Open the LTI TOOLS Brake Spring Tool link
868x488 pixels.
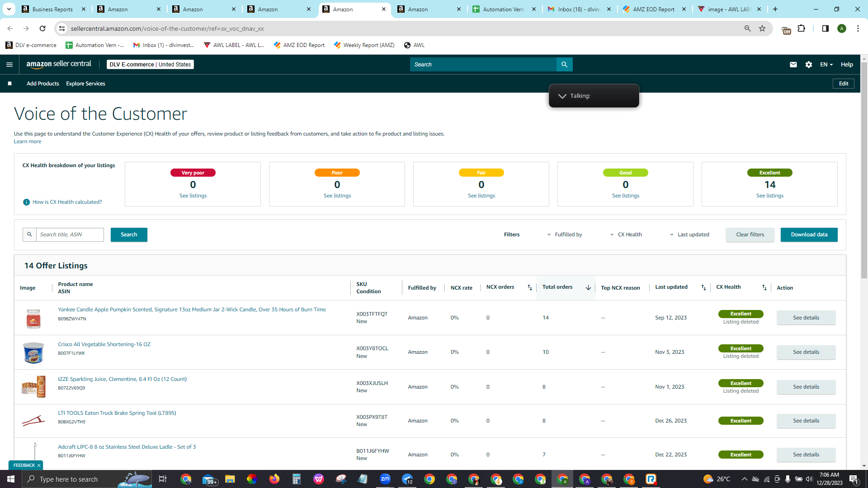[117, 413]
